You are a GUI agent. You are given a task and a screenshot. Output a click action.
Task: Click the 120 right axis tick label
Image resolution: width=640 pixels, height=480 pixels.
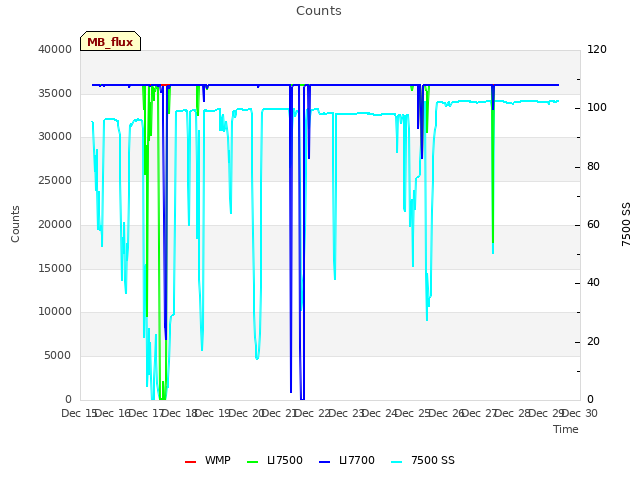(x=597, y=49)
